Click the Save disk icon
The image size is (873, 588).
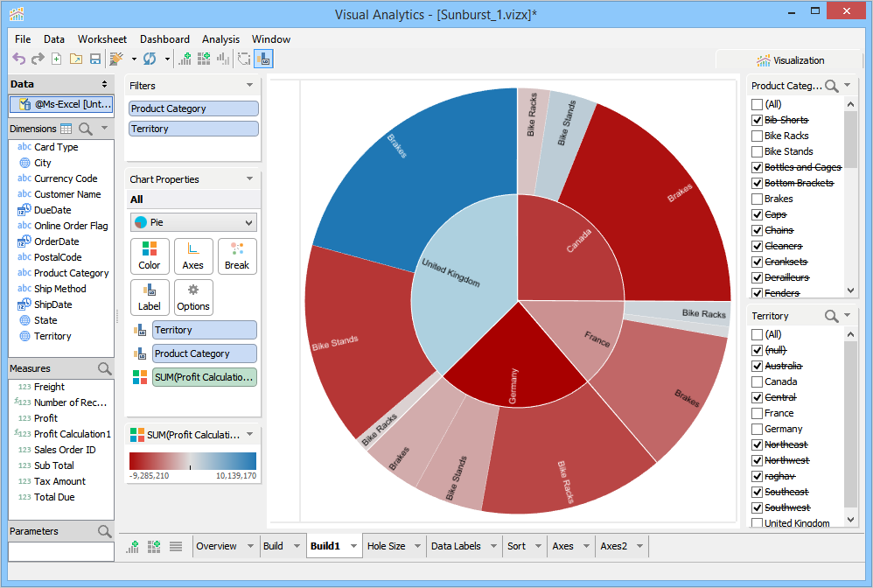[x=95, y=59]
